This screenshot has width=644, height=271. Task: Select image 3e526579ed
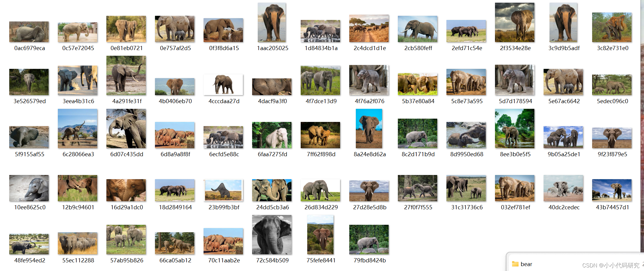pyautogui.click(x=29, y=82)
